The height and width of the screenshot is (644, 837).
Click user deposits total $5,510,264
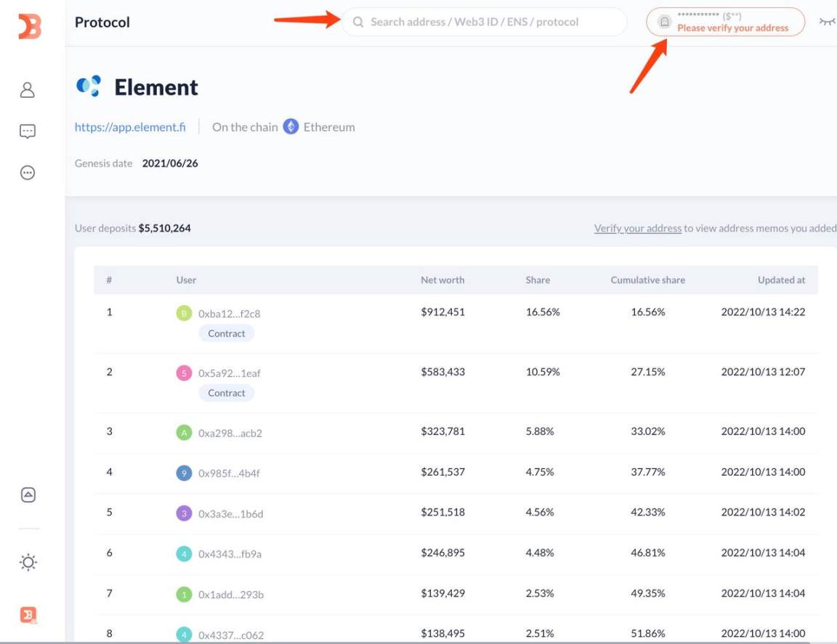coord(164,229)
